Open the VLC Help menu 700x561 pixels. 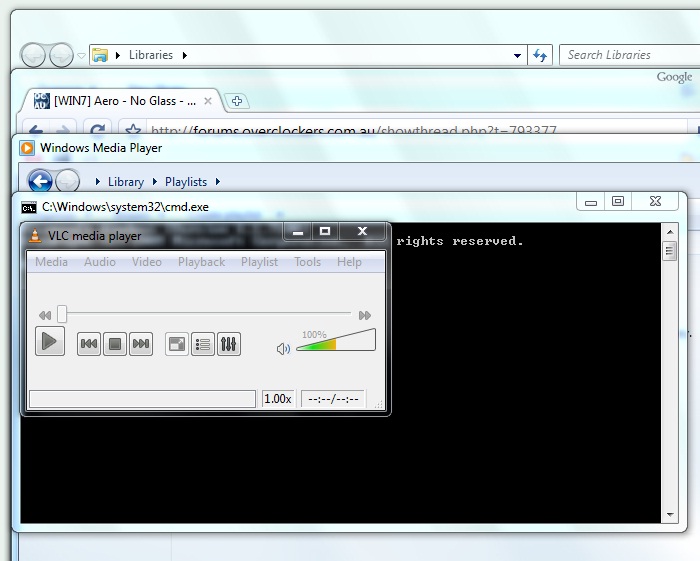(349, 262)
